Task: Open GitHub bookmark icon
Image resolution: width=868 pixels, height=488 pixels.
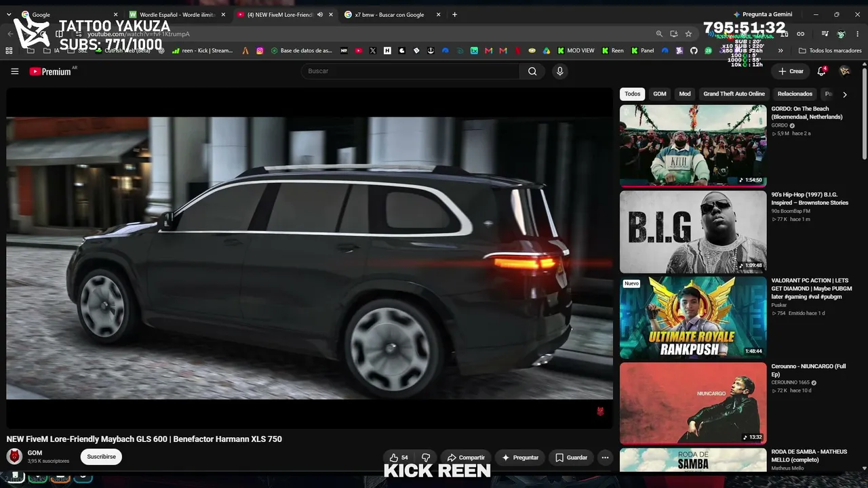Action: point(694,50)
